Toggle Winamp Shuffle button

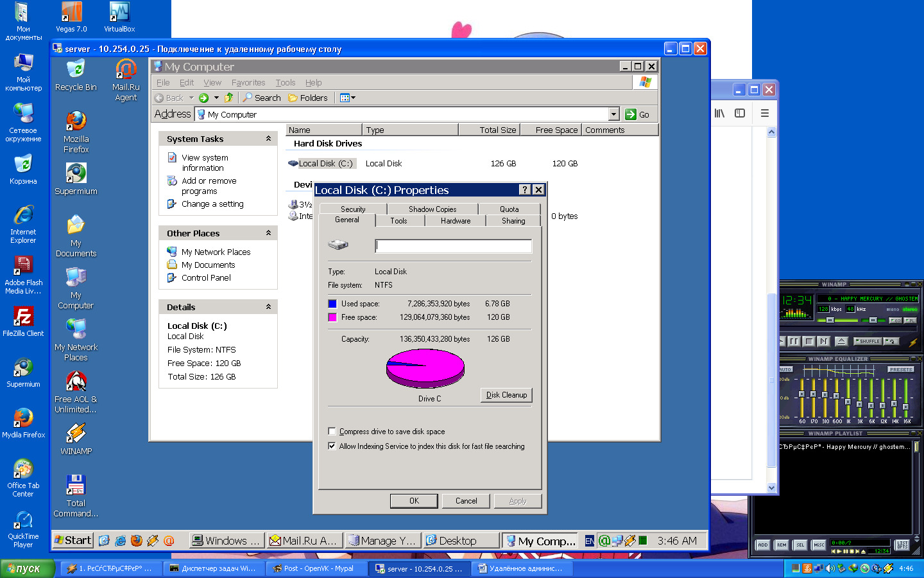click(867, 342)
